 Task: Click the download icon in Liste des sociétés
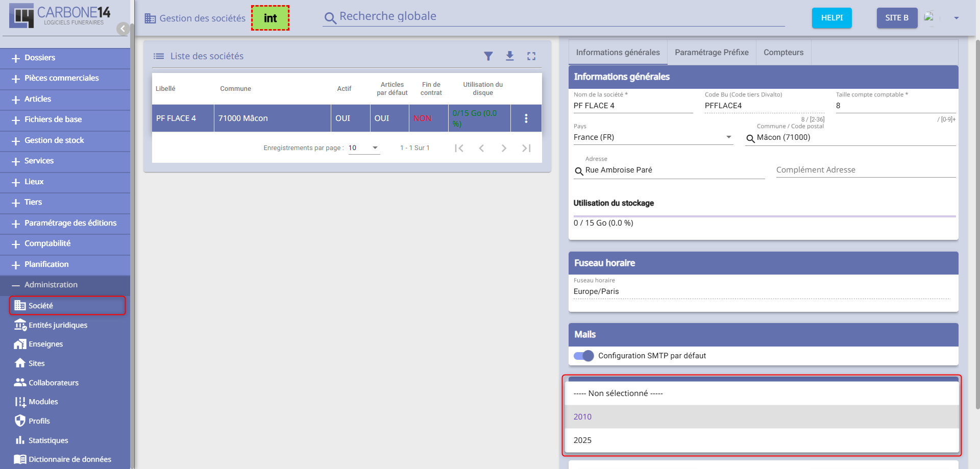pos(510,56)
